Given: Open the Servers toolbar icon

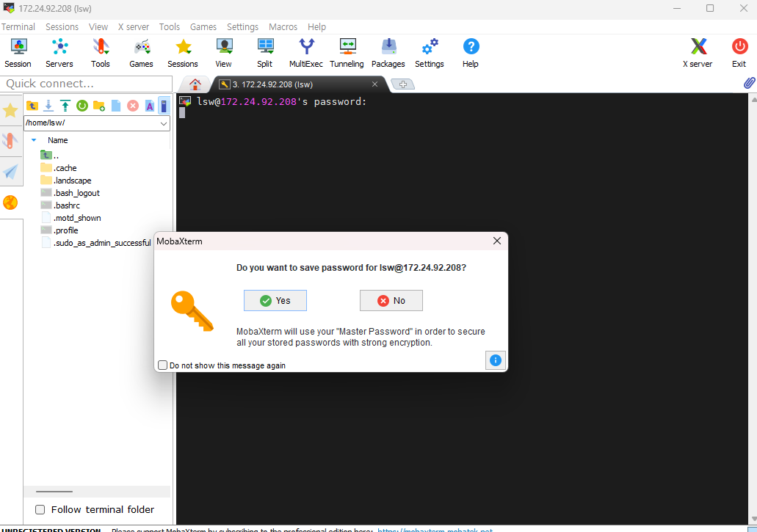Looking at the screenshot, I should point(59,53).
